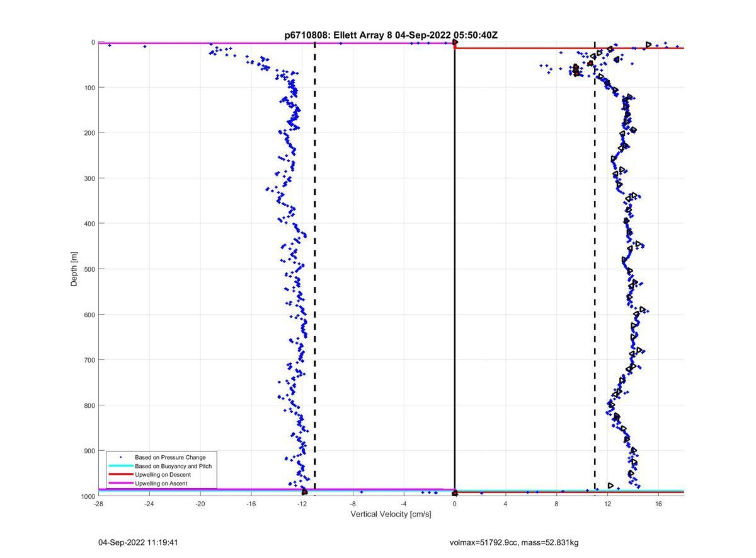Click the left dashed vertical reference line
The image size is (756, 558).
click(315, 269)
